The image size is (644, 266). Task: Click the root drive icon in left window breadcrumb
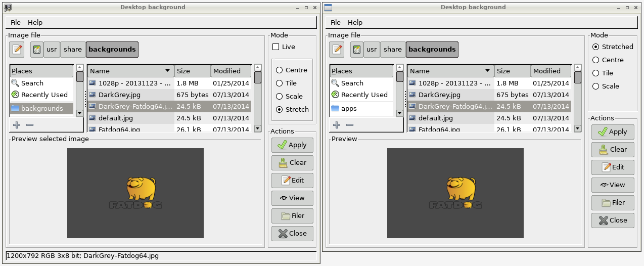click(x=37, y=50)
